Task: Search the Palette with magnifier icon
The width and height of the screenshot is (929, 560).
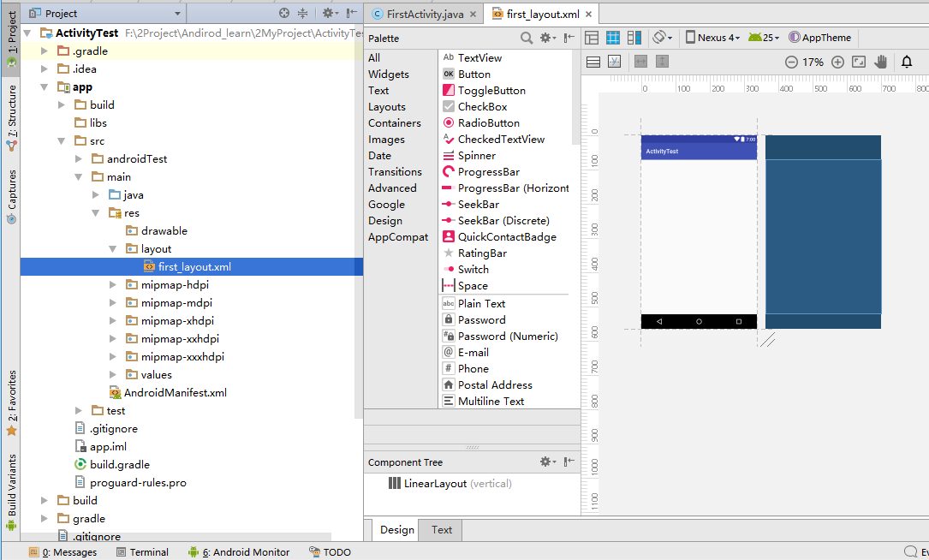Action: pyautogui.click(x=527, y=39)
